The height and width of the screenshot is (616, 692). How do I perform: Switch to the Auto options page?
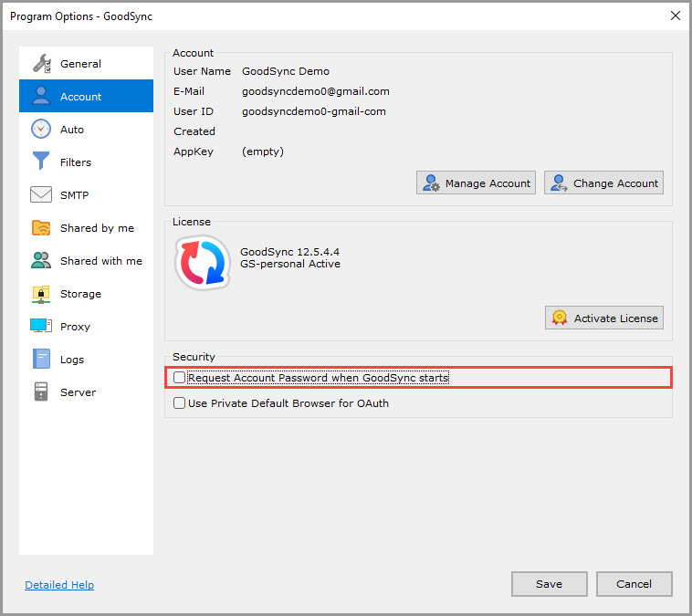(x=86, y=130)
